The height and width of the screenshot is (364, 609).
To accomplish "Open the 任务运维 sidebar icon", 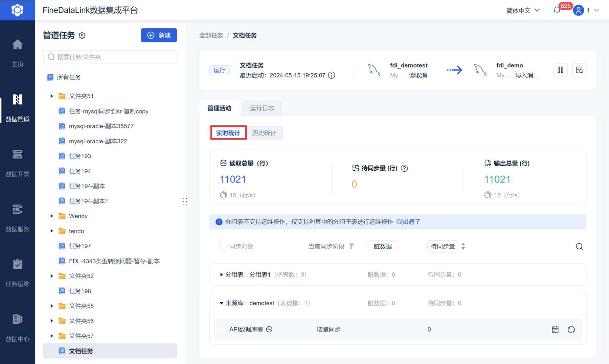I will 17,264.
